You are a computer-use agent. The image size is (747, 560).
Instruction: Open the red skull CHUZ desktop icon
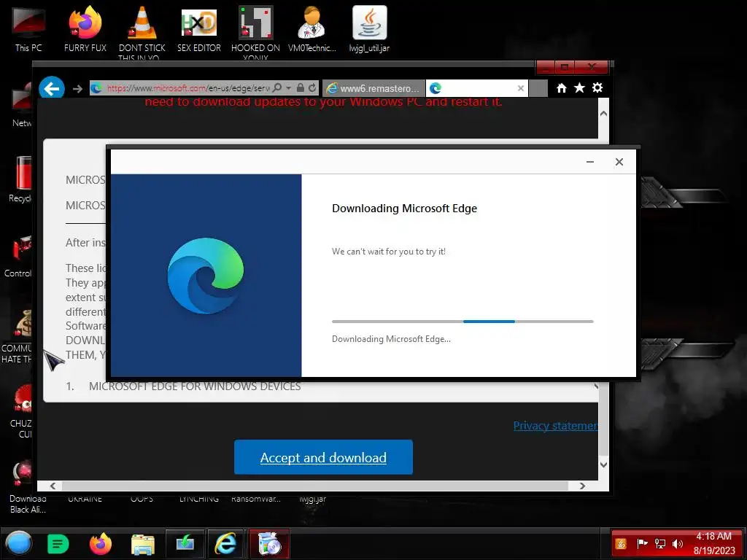[21, 410]
